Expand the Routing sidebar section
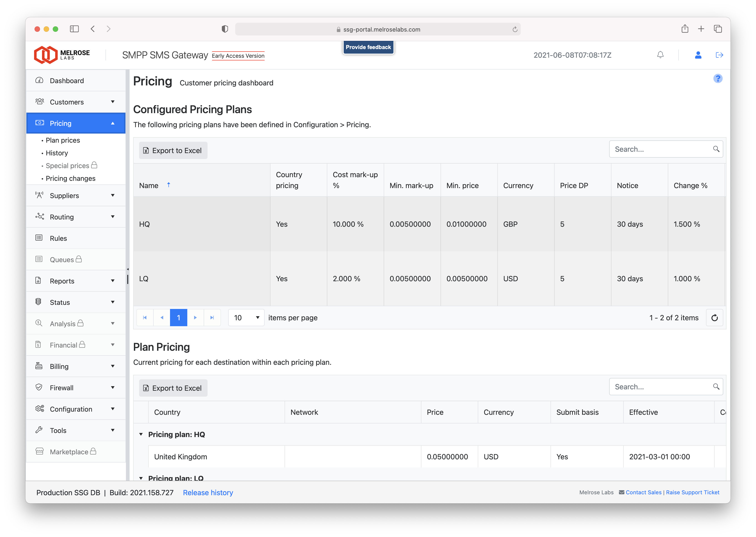The image size is (756, 537). pyautogui.click(x=76, y=217)
